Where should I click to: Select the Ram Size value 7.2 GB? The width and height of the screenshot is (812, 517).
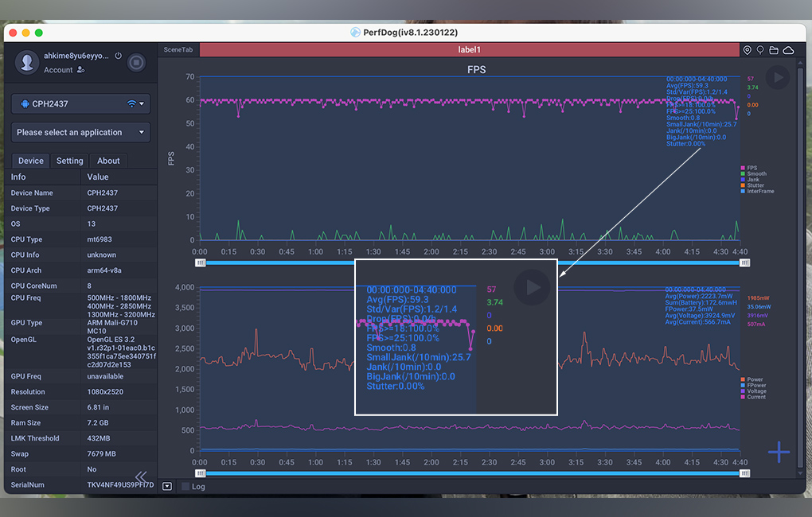tap(98, 423)
